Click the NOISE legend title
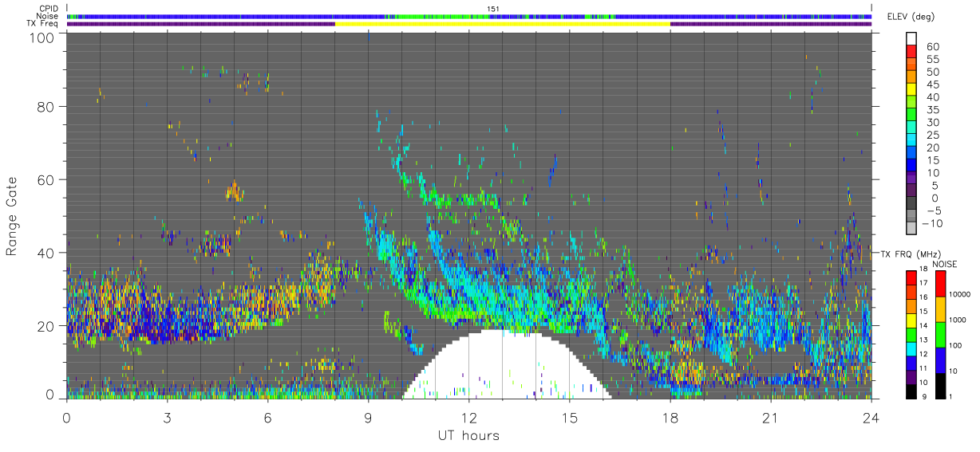Viewport: 980px width, 452px height. [x=944, y=263]
